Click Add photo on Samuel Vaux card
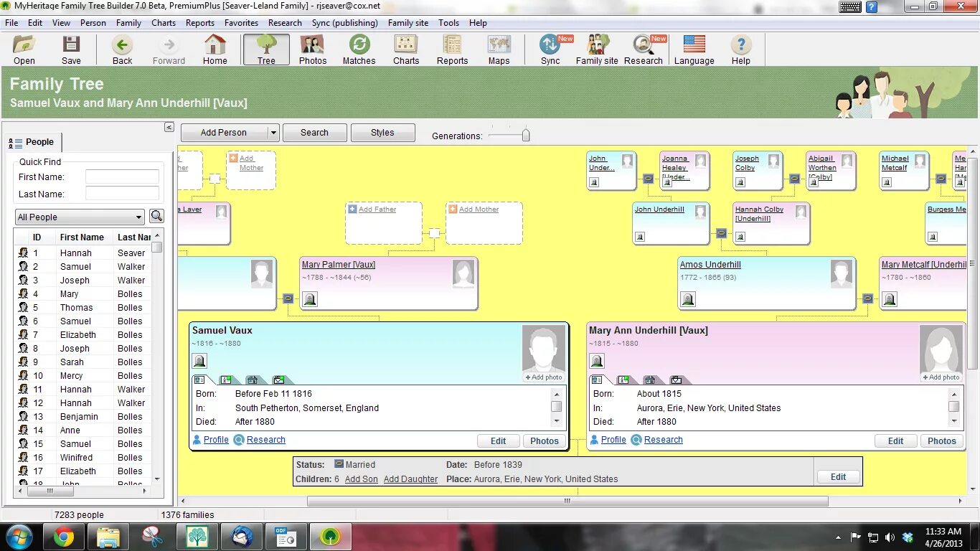Image resolution: width=980 pixels, height=551 pixels. point(544,377)
